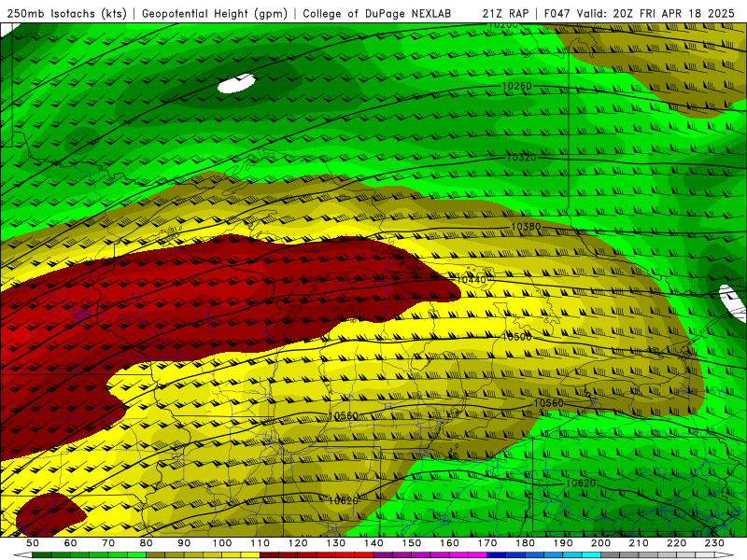
Task: Click the 180 value on the color scale
Action: pos(525,543)
